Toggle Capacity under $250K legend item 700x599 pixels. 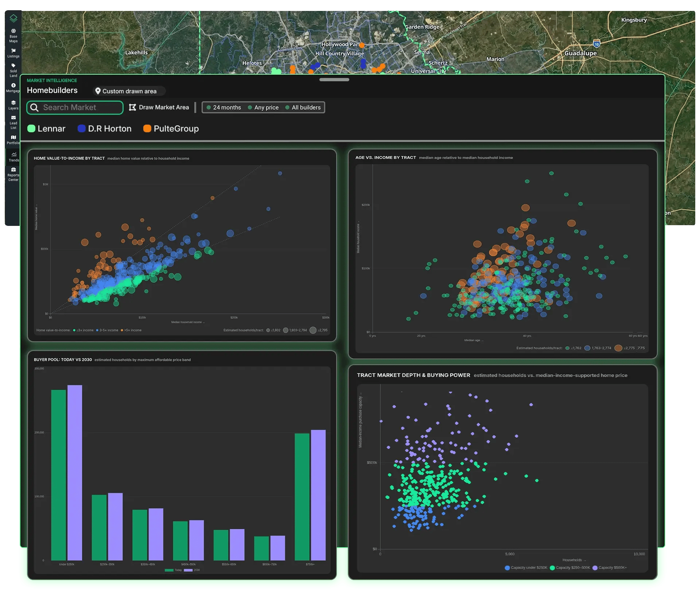(x=526, y=568)
